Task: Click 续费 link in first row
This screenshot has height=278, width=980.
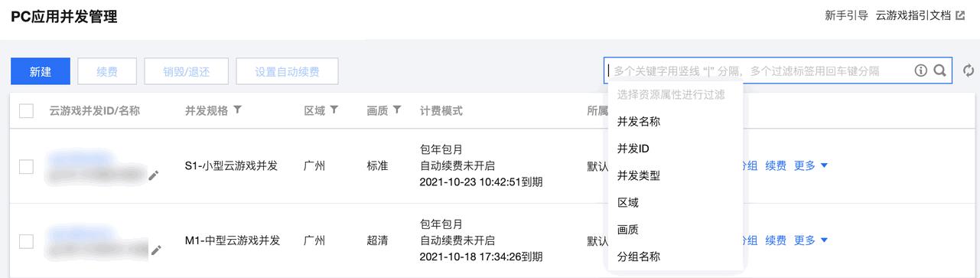Action: pyautogui.click(x=776, y=165)
